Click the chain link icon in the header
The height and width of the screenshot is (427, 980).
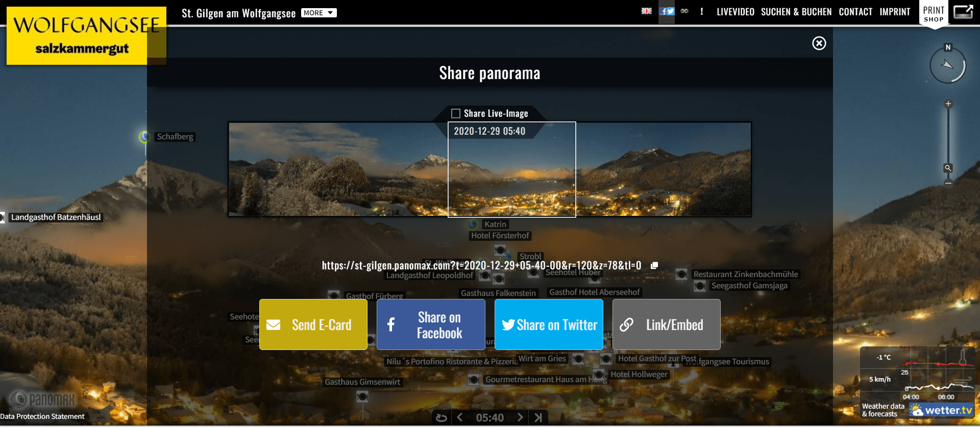pos(684,11)
